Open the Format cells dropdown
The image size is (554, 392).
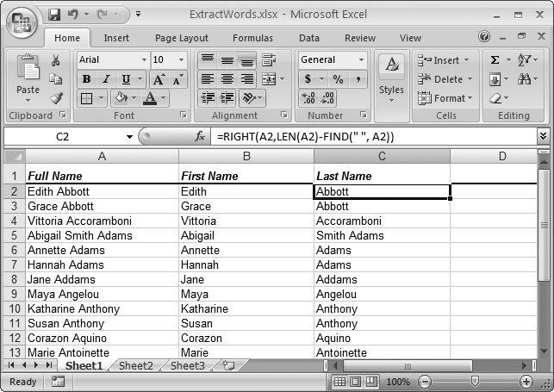(x=470, y=98)
